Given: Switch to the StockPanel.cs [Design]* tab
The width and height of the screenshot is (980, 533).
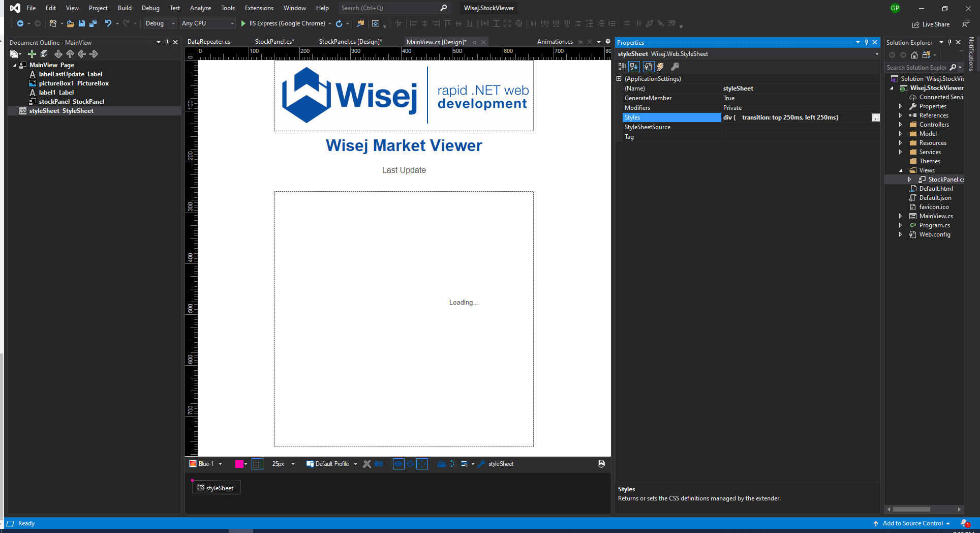Looking at the screenshot, I should pos(350,42).
